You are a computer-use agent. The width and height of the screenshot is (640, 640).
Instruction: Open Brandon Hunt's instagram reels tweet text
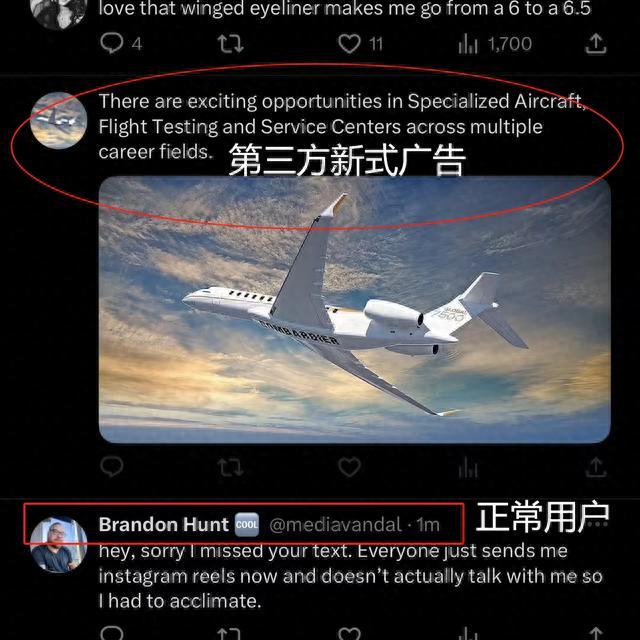(350, 576)
